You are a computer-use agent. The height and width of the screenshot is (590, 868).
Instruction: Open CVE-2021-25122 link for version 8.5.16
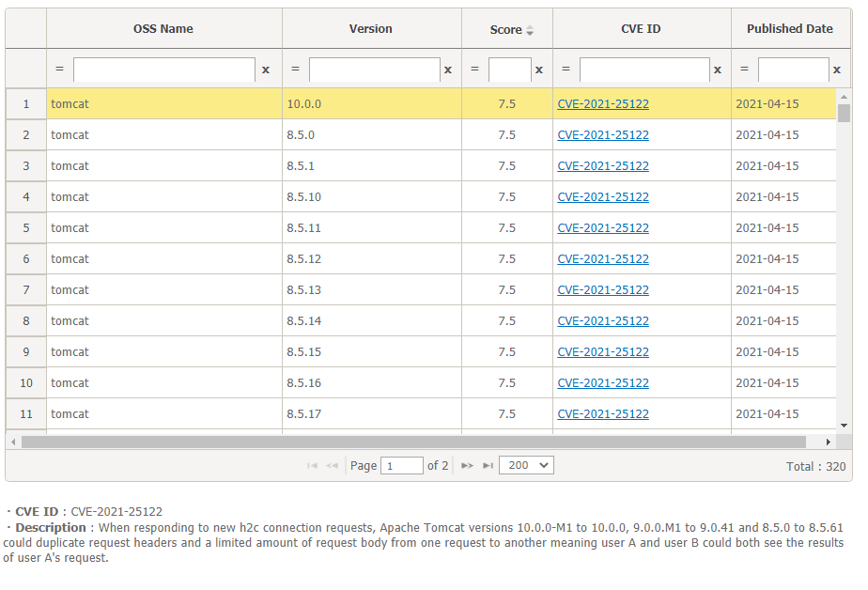(603, 383)
